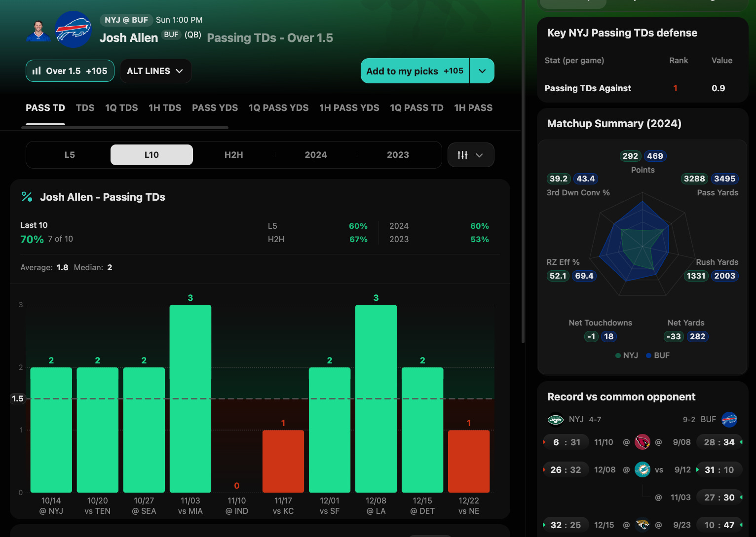
Task: Click the 27 : 30 score pill
Action: 719,498
